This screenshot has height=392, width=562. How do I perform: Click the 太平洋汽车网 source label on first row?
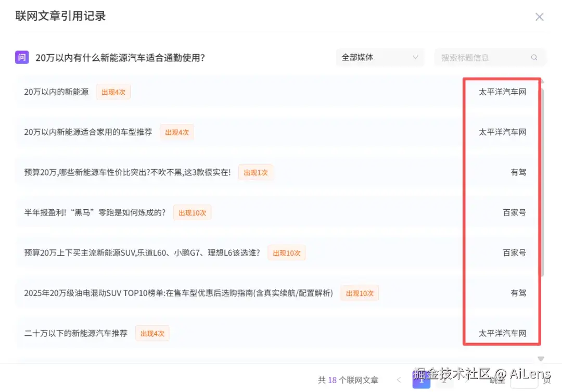pyautogui.click(x=502, y=92)
